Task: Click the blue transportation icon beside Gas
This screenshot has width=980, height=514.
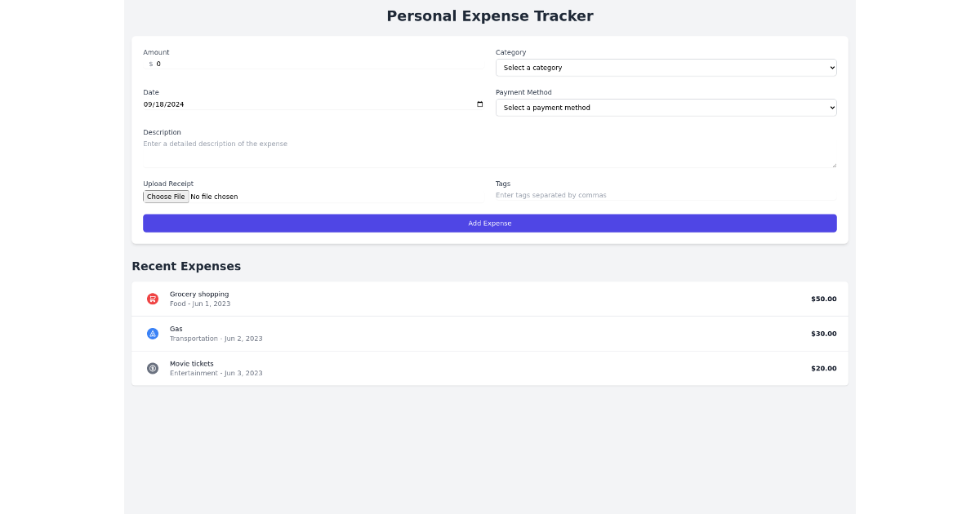Action: point(153,333)
